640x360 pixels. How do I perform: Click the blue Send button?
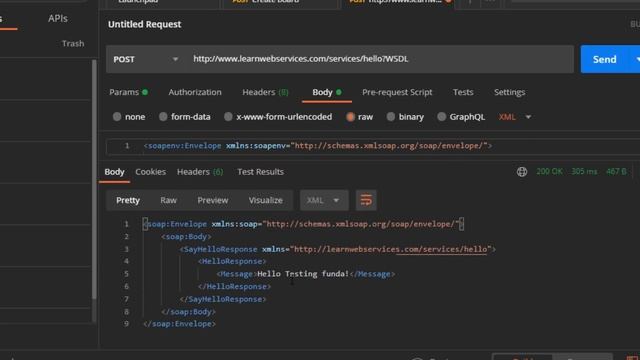[x=604, y=59]
